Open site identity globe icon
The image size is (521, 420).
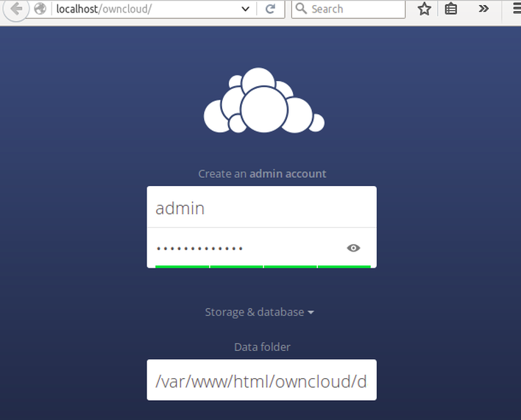[40, 9]
